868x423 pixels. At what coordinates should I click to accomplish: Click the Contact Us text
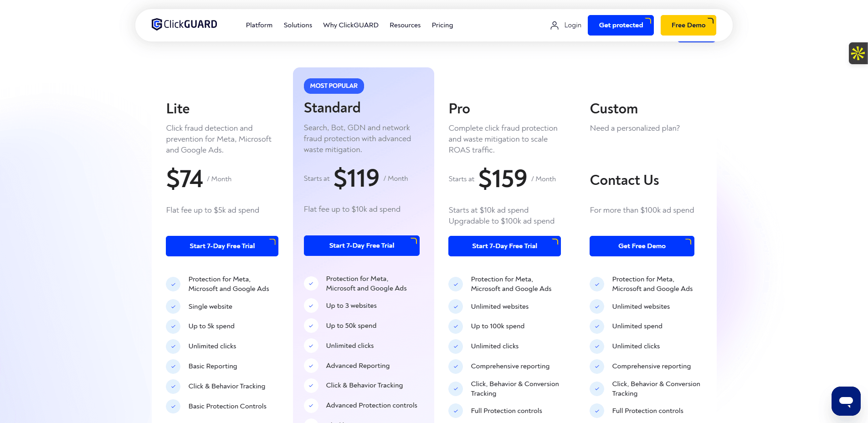(624, 180)
